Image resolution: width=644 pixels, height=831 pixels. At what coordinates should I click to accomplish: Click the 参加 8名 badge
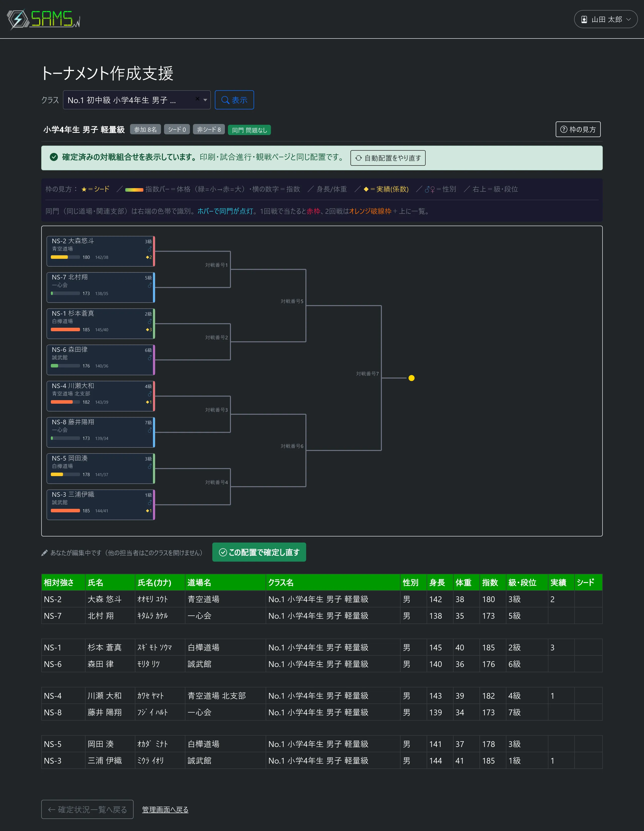click(145, 129)
